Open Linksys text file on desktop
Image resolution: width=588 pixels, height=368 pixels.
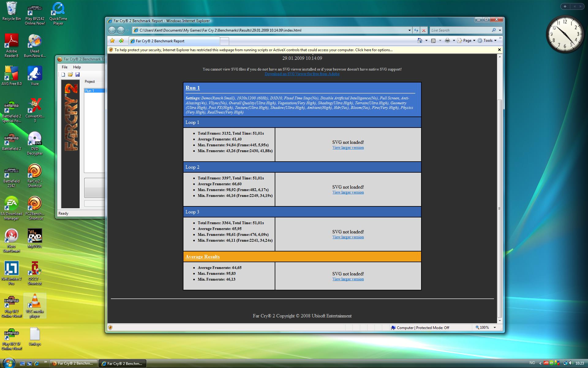35,336
